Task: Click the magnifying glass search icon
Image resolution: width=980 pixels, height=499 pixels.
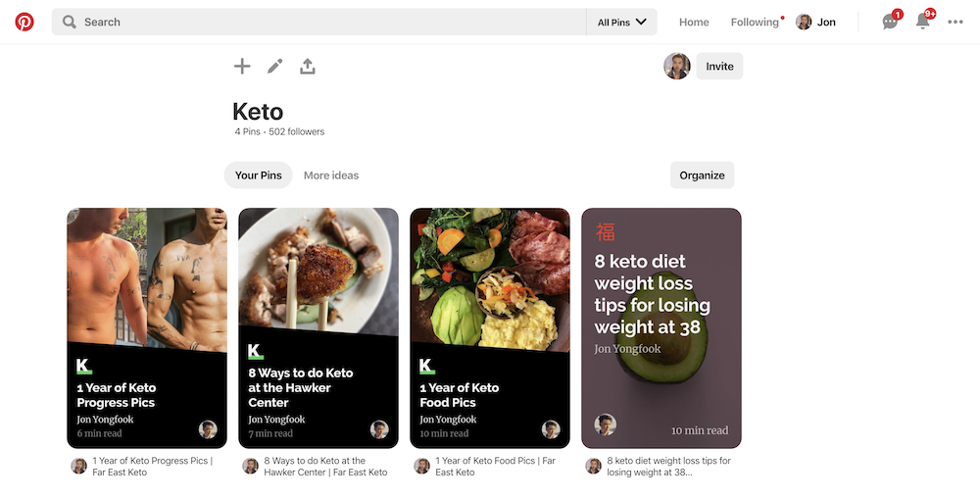Action: pos(70,22)
